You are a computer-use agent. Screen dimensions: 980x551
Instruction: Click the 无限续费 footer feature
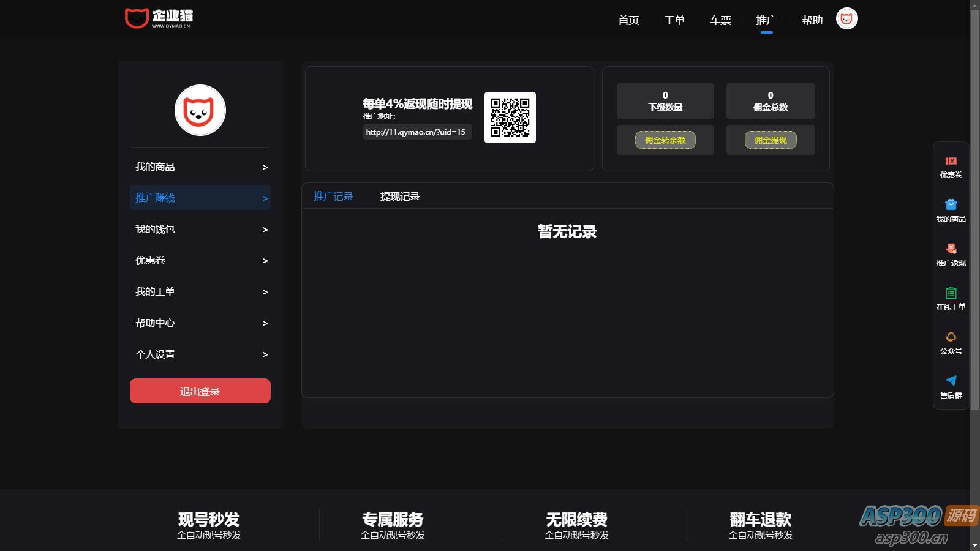coord(576,526)
